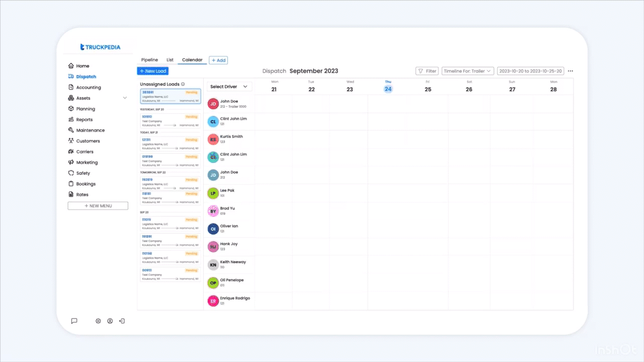
Task: Open the three-dot more options menu
Action: [571, 71]
